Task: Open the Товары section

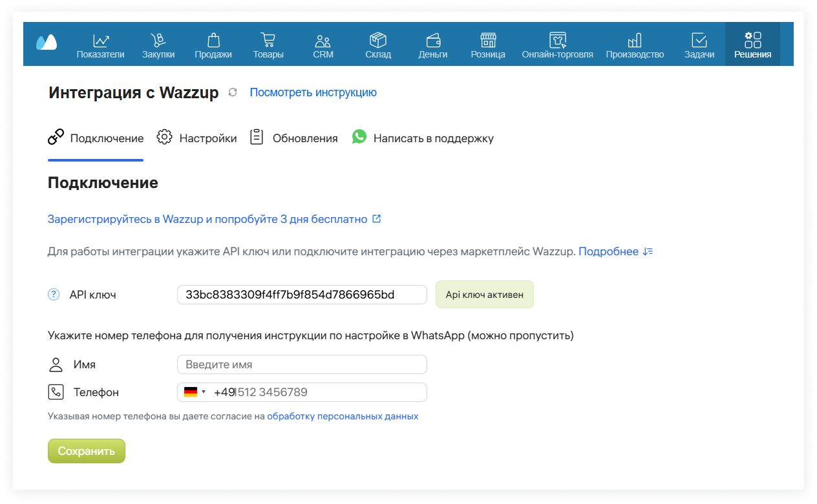Action: coord(268,45)
